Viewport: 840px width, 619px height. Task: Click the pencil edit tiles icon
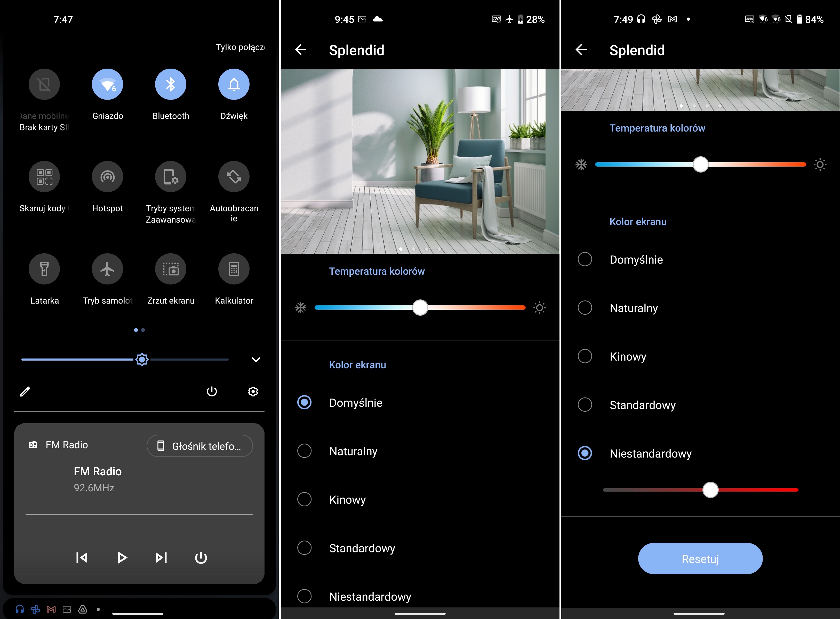click(x=25, y=392)
